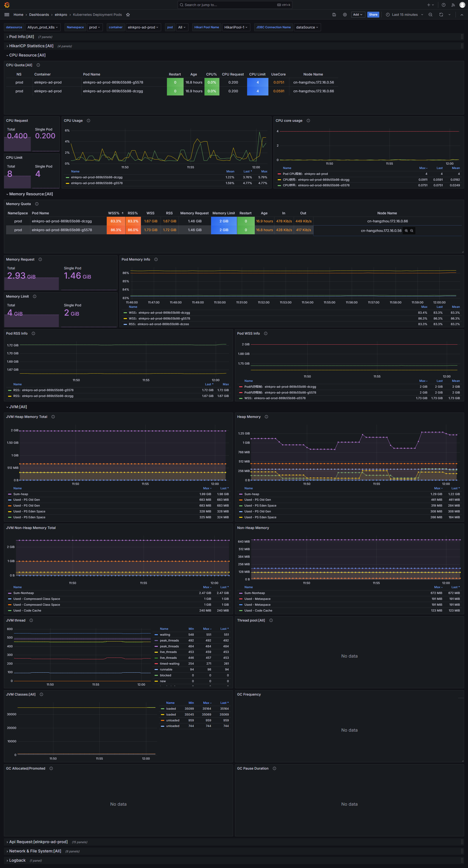Viewport: 468px width, 868px height.
Task: Toggle the elnkpro-ad-prod-869b55b98-dczgg series in the CPU Usage legend
Action: point(97,177)
